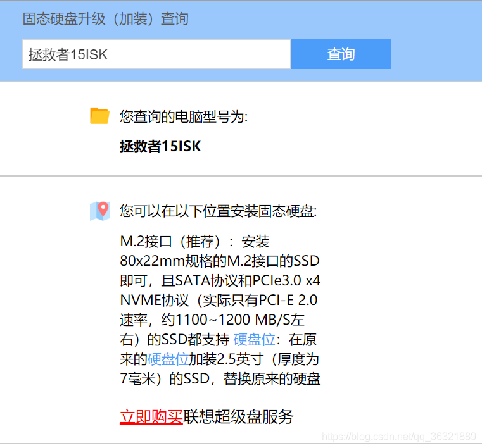
Task: Click the 80x22mm规格 text line
Action: [220, 261]
